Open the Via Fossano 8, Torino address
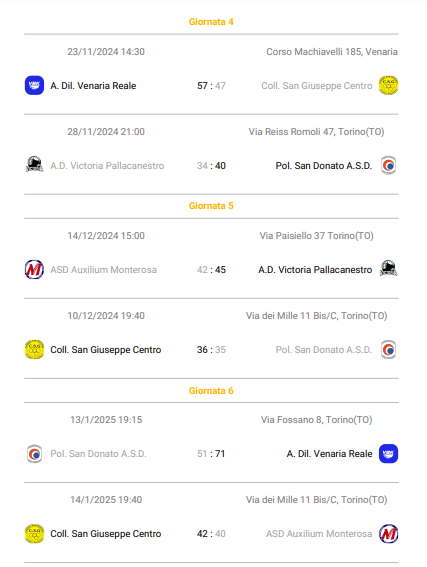 coord(316,419)
